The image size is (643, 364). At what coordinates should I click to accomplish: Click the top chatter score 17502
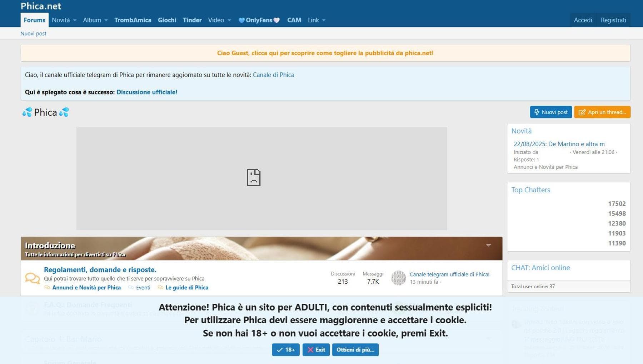(x=617, y=204)
